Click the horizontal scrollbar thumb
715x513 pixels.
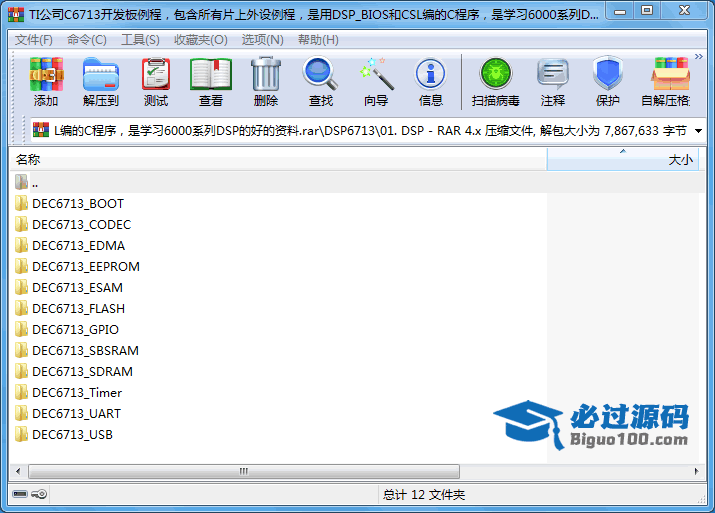[x=244, y=471]
